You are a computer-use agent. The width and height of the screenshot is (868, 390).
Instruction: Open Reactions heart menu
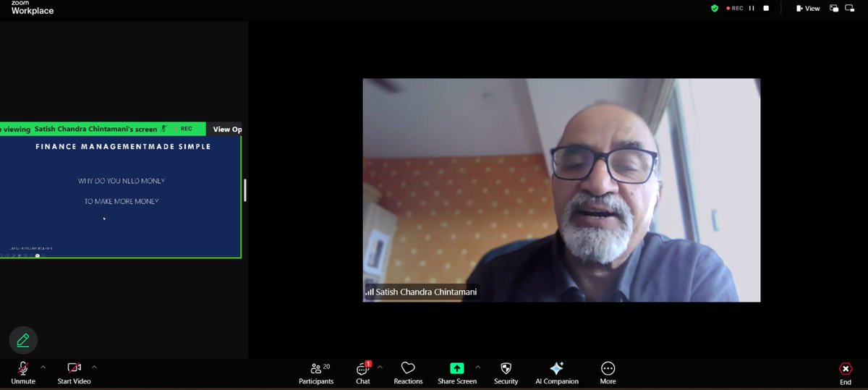pyautogui.click(x=408, y=373)
